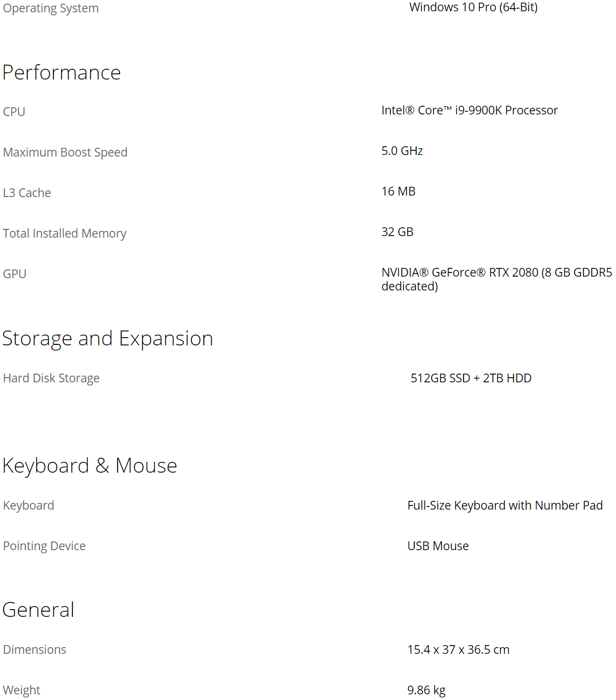This screenshot has width=616, height=700.
Task: Click the Windows 10 Pro (64-Bit) text
Action: coord(473,7)
